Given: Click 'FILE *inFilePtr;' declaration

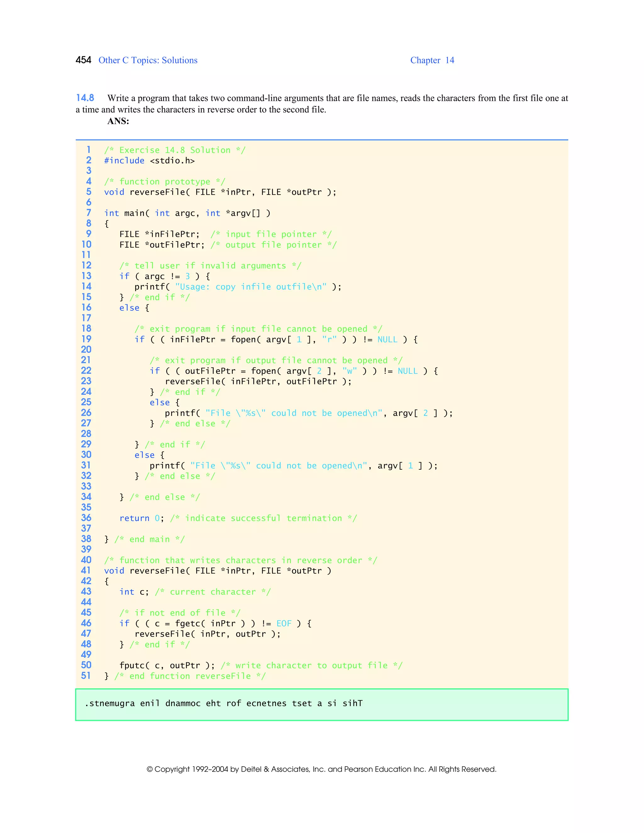Looking at the screenshot, I should point(159,234).
